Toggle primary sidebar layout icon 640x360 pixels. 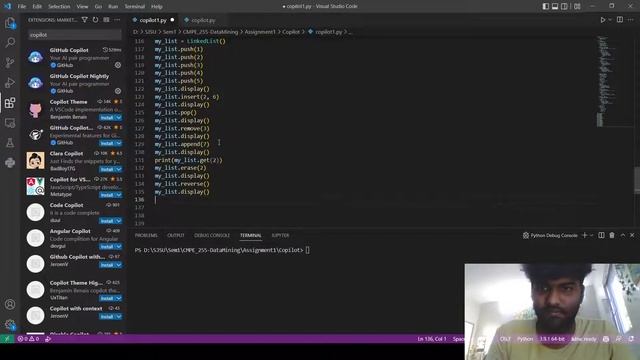tap(546, 6)
